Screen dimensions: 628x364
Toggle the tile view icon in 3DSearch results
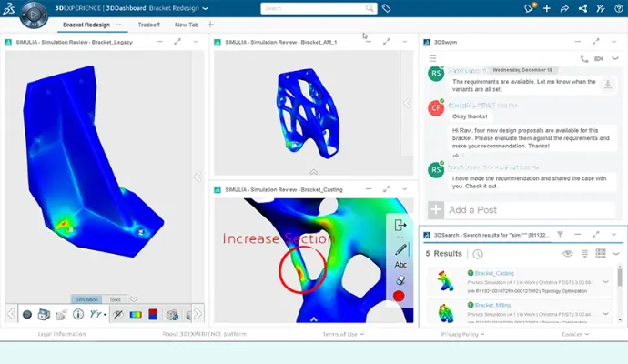point(600,254)
